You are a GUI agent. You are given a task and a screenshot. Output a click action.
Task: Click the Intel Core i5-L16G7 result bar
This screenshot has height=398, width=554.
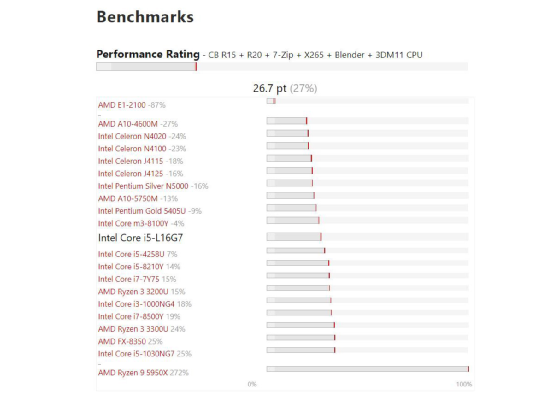click(x=367, y=236)
